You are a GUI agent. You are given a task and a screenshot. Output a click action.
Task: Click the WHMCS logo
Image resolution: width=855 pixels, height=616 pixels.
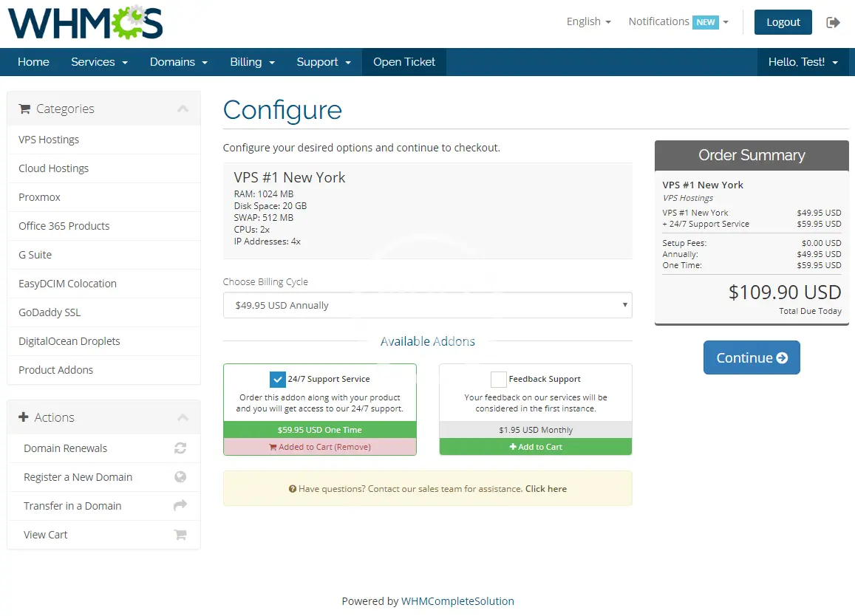(x=86, y=23)
